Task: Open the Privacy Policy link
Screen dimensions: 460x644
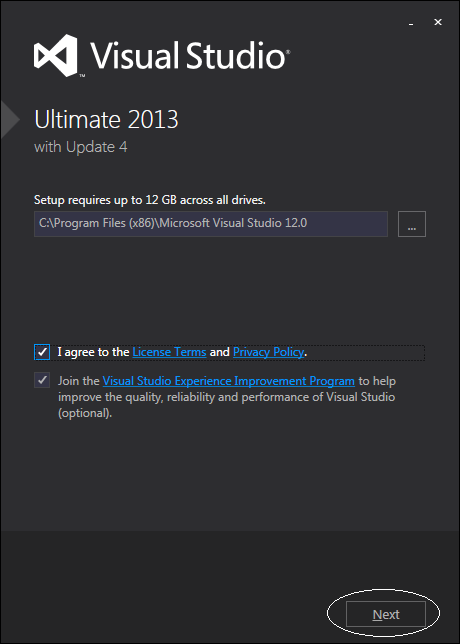Action: [x=269, y=352]
